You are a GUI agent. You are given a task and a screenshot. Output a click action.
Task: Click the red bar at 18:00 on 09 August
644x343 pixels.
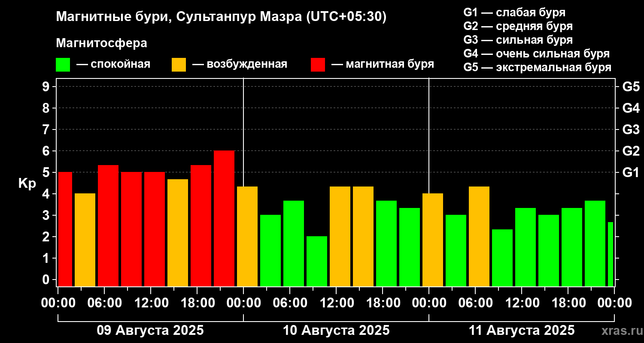pos(201,226)
